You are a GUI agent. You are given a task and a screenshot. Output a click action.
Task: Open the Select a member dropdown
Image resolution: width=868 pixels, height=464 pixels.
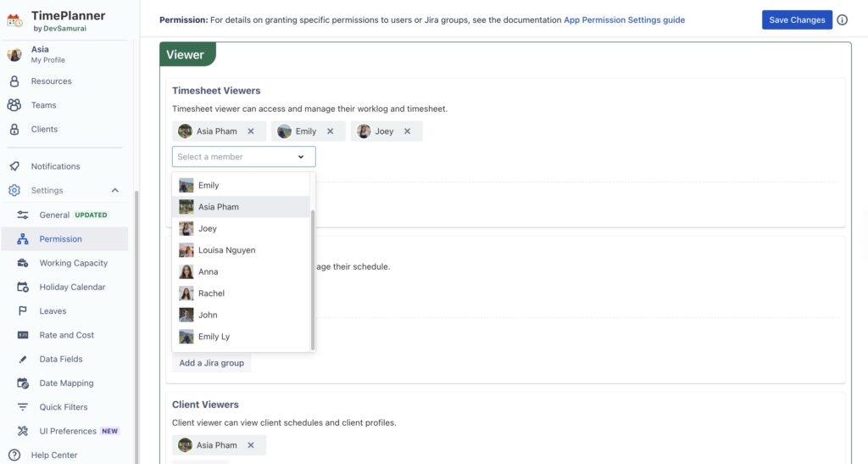click(243, 157)
